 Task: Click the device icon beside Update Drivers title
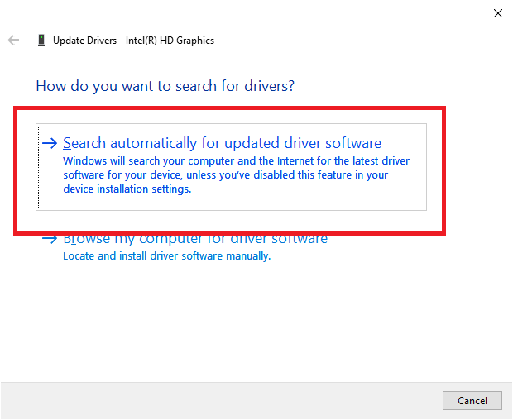coord(41,41)
